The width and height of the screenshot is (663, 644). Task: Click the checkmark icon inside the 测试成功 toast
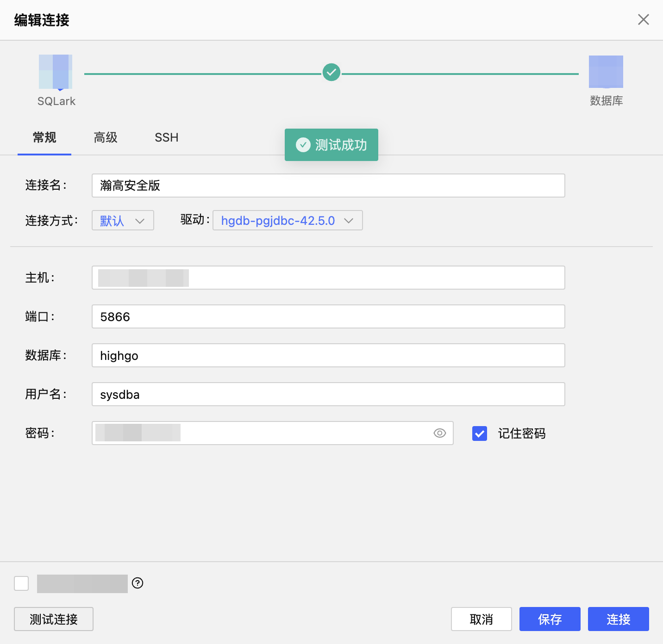click(303, 145)
